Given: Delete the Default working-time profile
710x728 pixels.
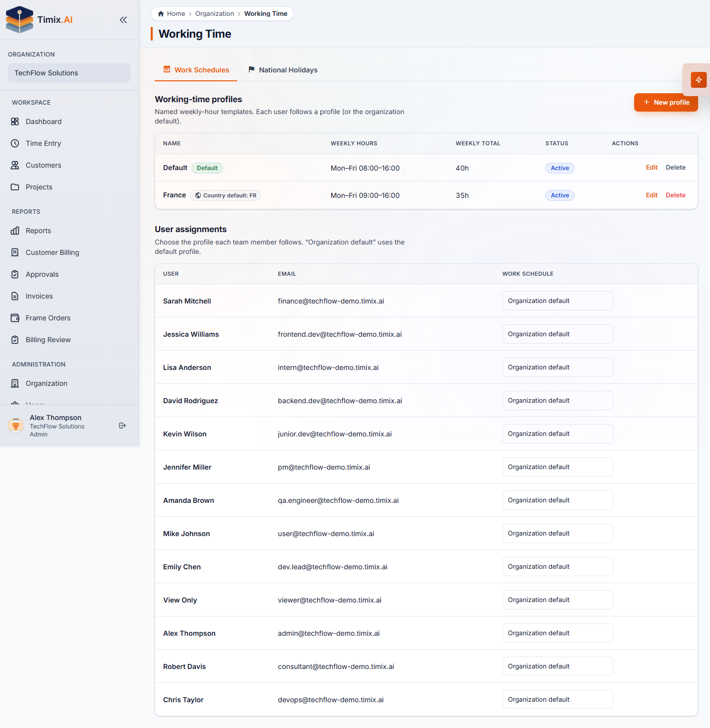Looking at the screenshot, I should [x=676, y=168].
